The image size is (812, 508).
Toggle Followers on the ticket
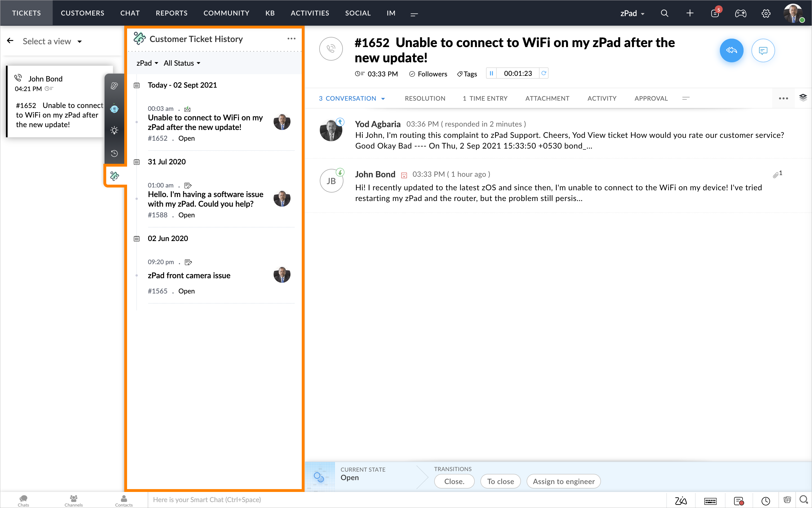click(428, 74)
